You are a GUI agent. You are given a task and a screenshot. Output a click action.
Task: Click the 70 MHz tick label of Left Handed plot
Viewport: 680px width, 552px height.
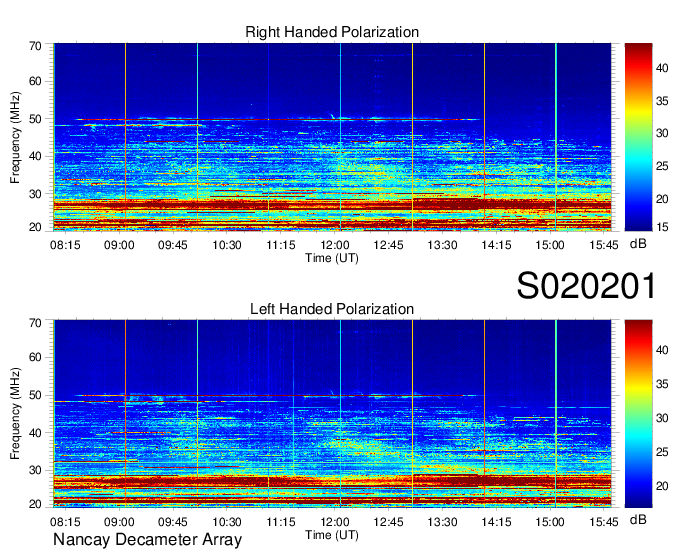(x=35, y=323)
